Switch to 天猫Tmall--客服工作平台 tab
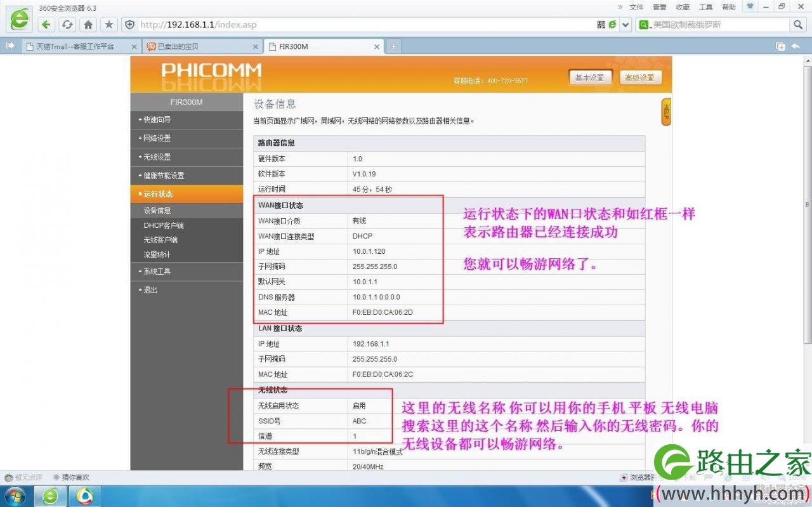Viewport: 812px width, 507px height. pos(81,46)
